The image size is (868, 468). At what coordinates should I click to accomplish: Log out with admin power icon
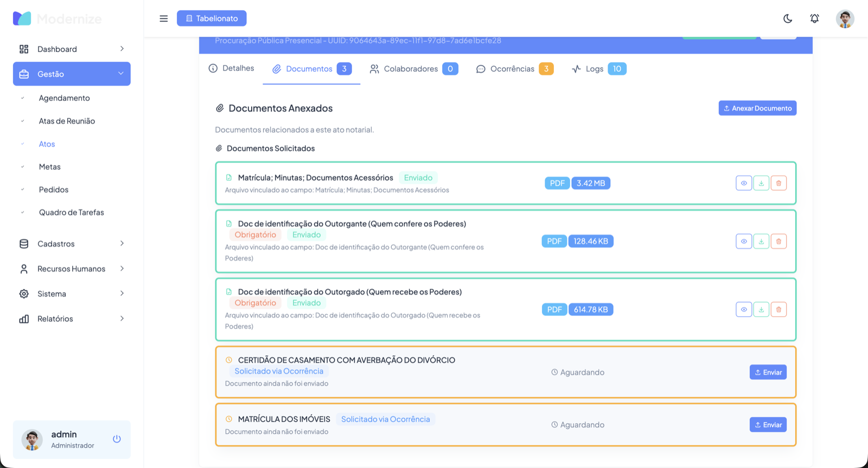pos(117,439)
